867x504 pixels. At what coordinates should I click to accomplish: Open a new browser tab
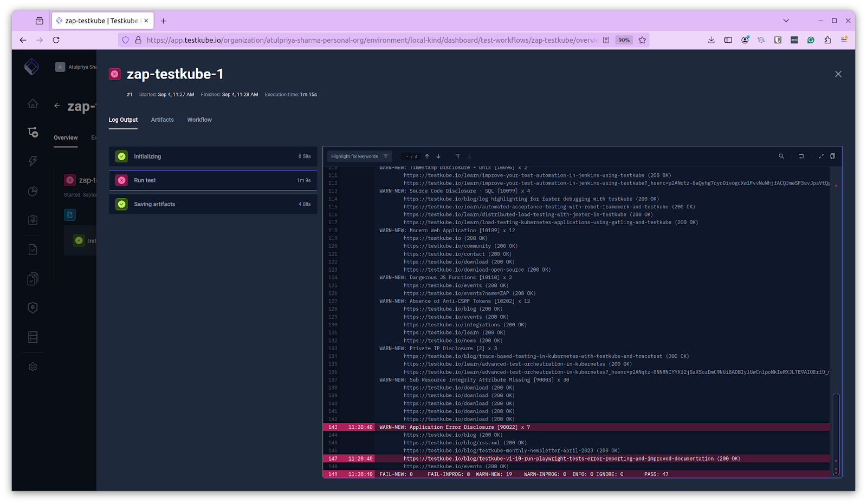click(163, 21)
